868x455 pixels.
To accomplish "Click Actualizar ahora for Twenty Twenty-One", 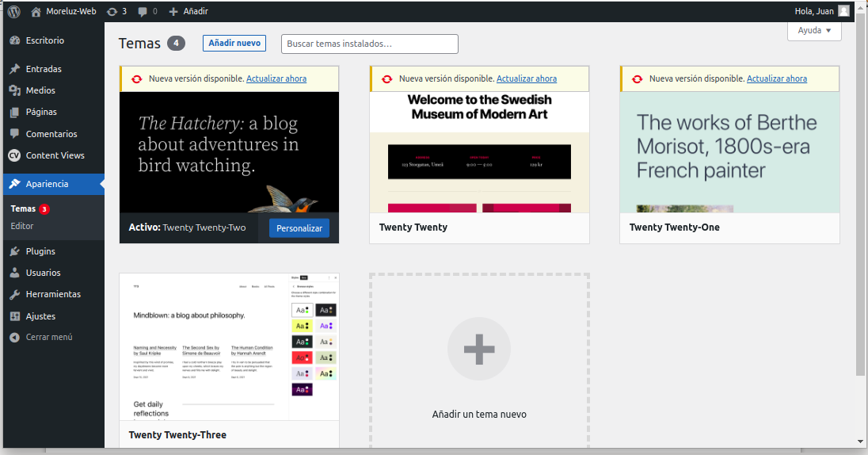I will tap(776, 78).
